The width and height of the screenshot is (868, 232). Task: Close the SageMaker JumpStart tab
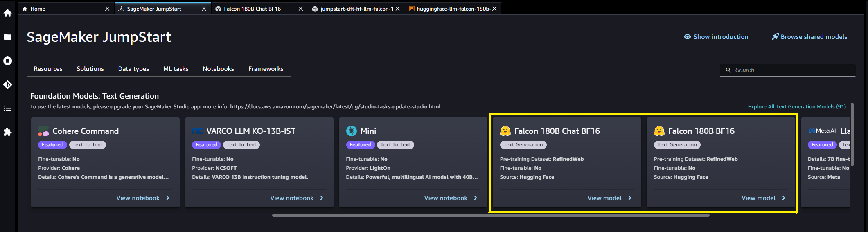204,9
